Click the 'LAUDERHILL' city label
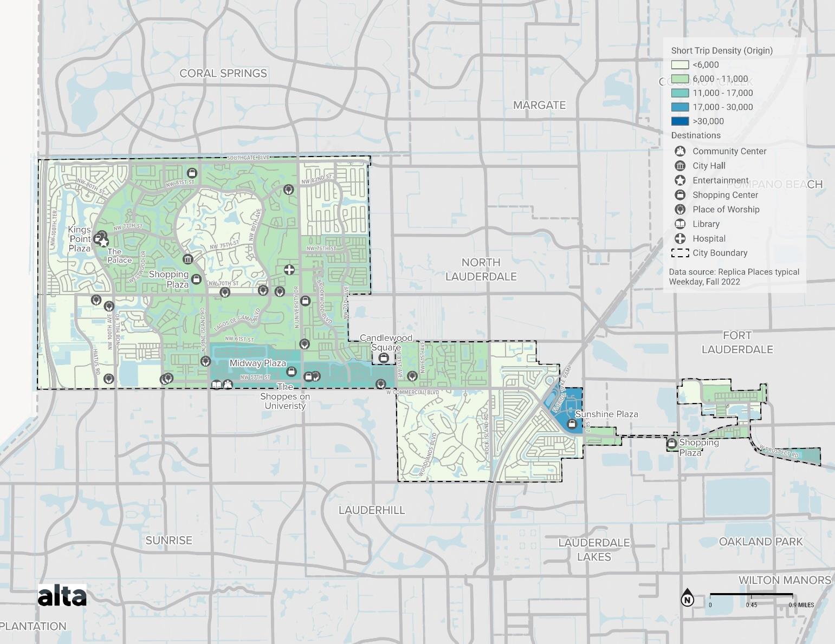 pyautogui.click(x=372, y=510)
